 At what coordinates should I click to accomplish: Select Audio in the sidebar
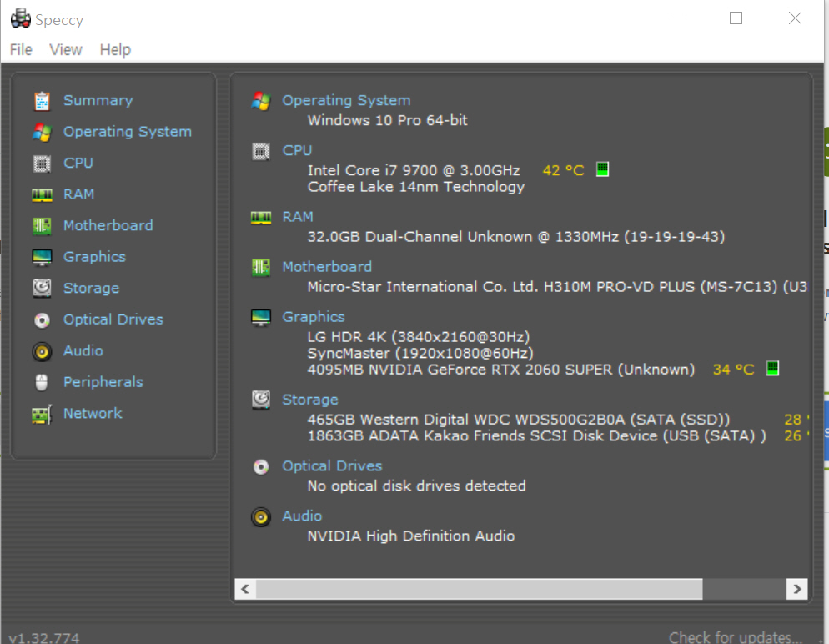pos(83,350)
